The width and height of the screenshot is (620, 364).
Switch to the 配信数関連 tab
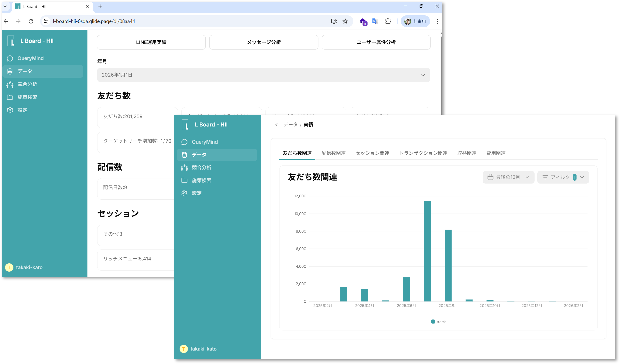(333, 153)
